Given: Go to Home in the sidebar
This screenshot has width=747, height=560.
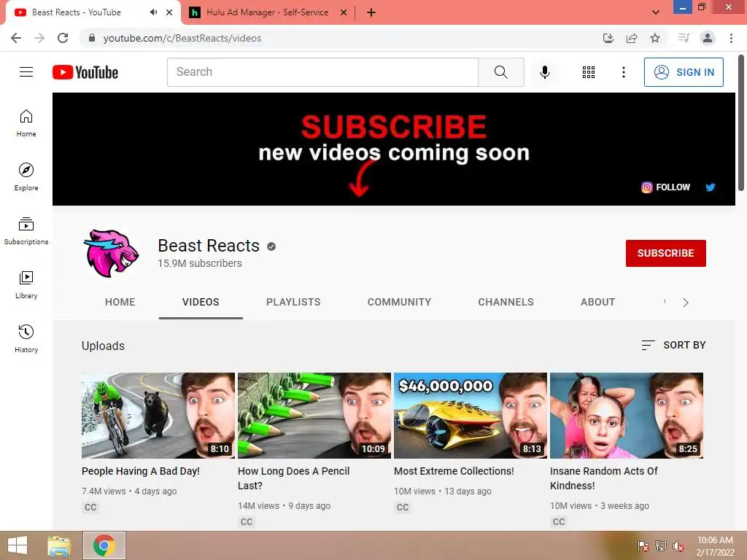Looking at the screenshot, I should 26,122.
